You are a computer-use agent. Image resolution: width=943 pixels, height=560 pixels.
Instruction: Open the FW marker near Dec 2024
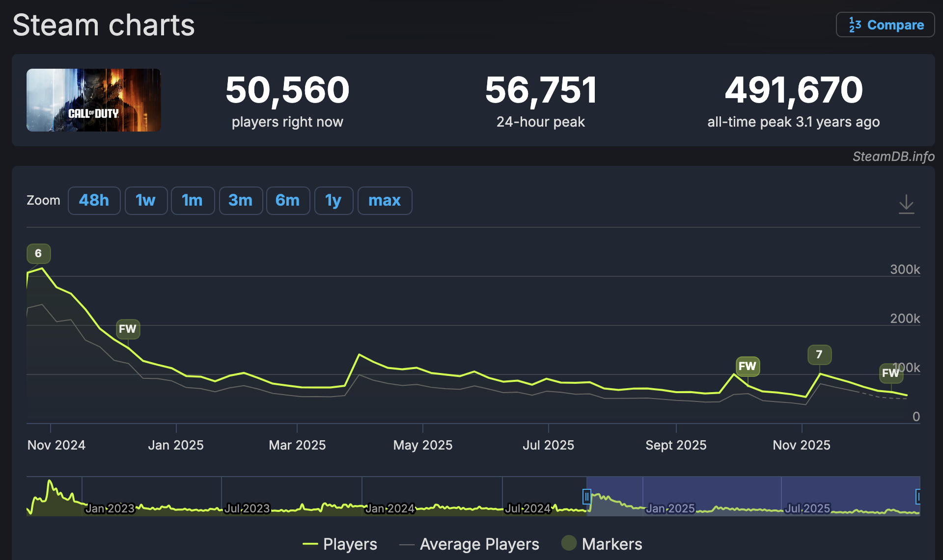click(x=128, y=329)
